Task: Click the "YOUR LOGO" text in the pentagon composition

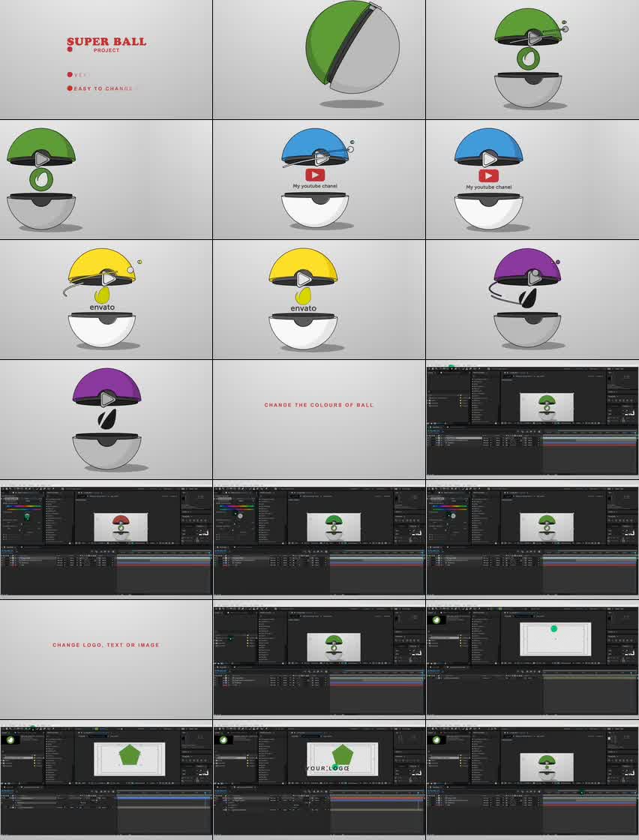Action: [x=328, y=768]
